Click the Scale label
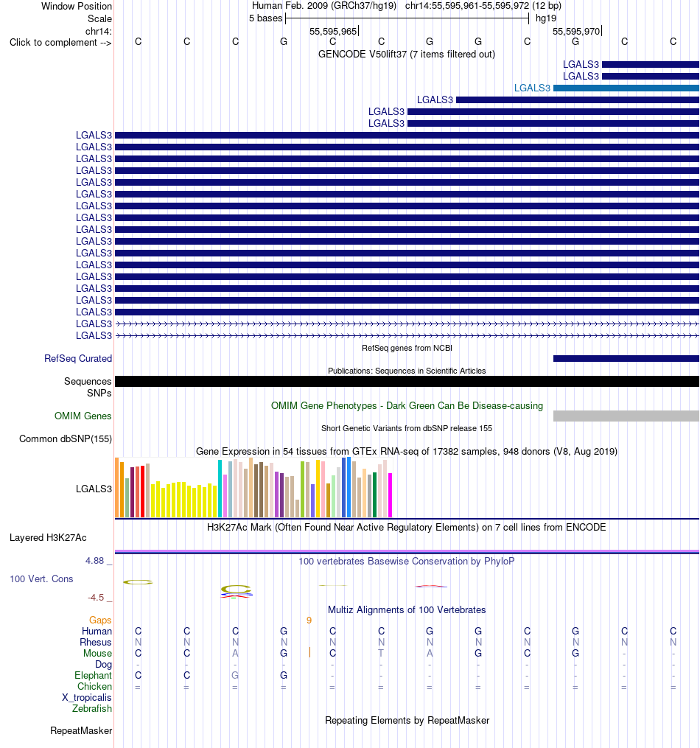 pyautogui.click(x=99, y=18)
